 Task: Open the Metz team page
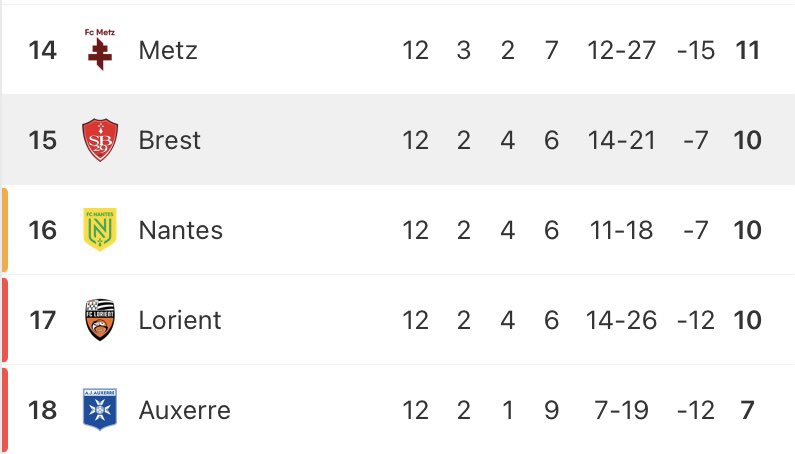pos(168,50)
